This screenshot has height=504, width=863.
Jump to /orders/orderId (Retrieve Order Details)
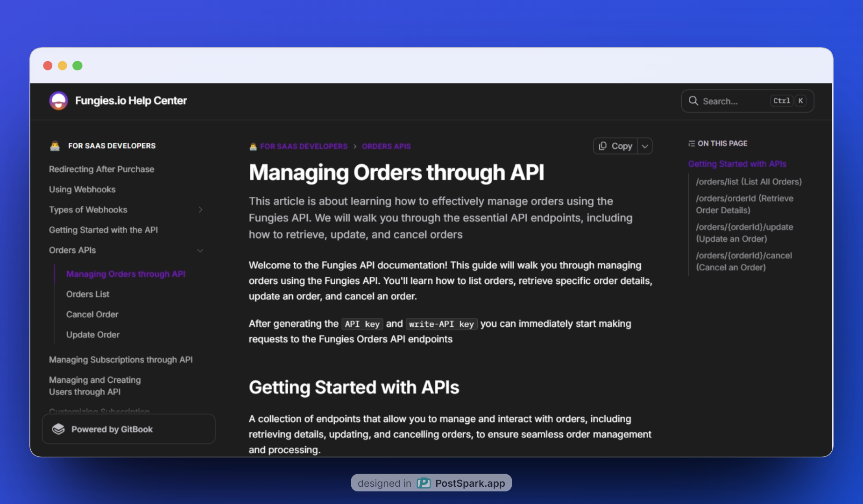pyautogui.click(x=744, y=204)
